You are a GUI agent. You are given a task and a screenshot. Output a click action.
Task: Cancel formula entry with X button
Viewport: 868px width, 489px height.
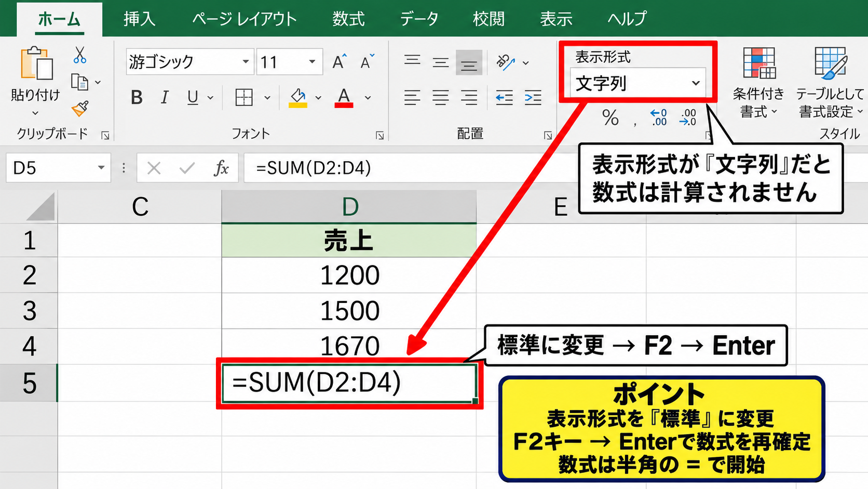coord(154,168)
